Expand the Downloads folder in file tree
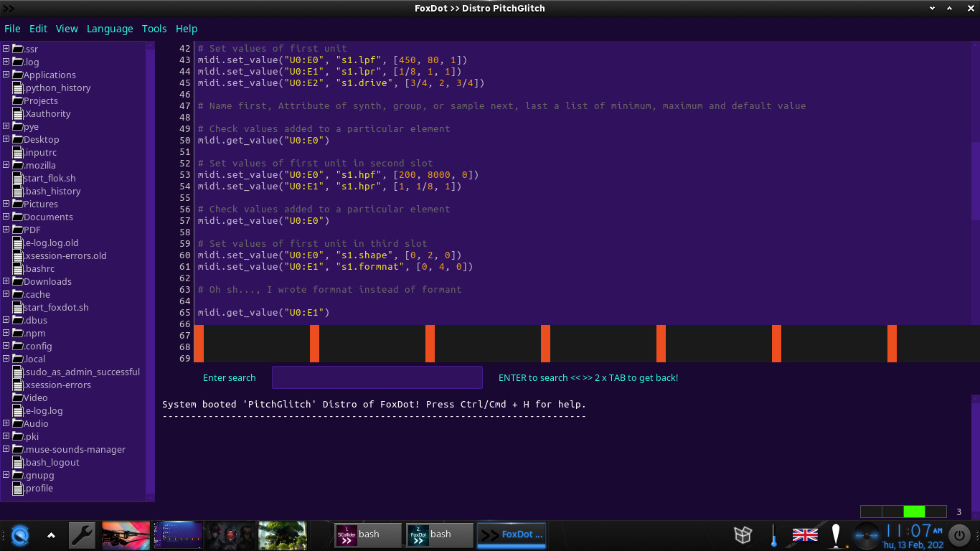The width and height of the screenshot is (980, 551). (6, 281)
